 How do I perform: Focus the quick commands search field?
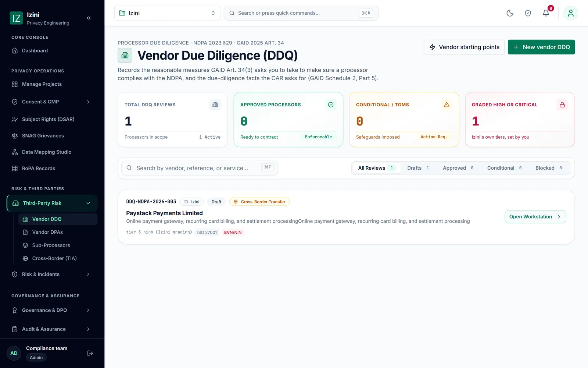[301, 13]
